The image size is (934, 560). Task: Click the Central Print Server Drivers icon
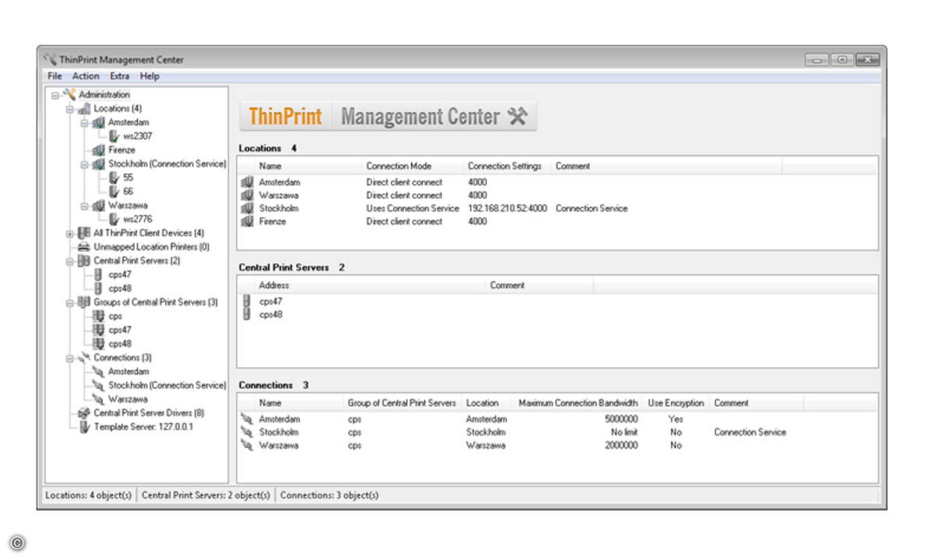point(84,413)
